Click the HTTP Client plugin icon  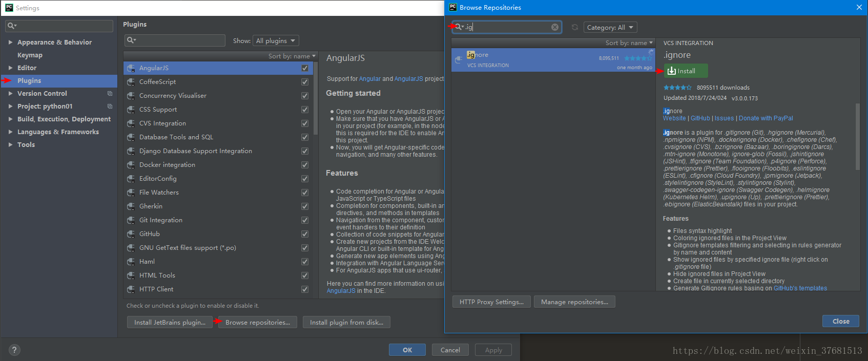click(x=131, y=289)
